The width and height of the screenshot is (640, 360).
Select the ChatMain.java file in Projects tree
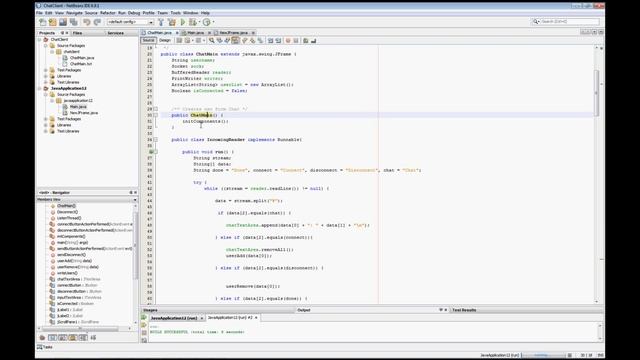point(82,58)
